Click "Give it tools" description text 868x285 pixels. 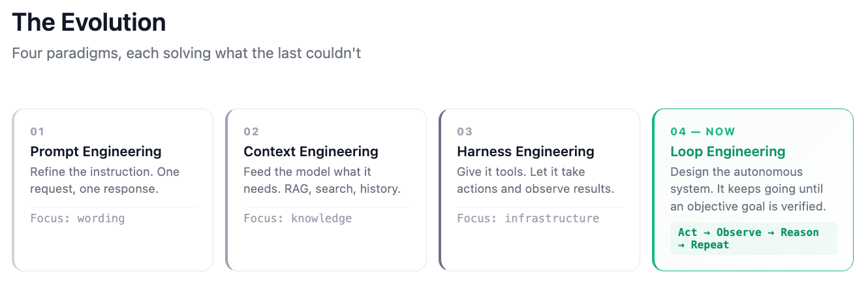point(535,180)
